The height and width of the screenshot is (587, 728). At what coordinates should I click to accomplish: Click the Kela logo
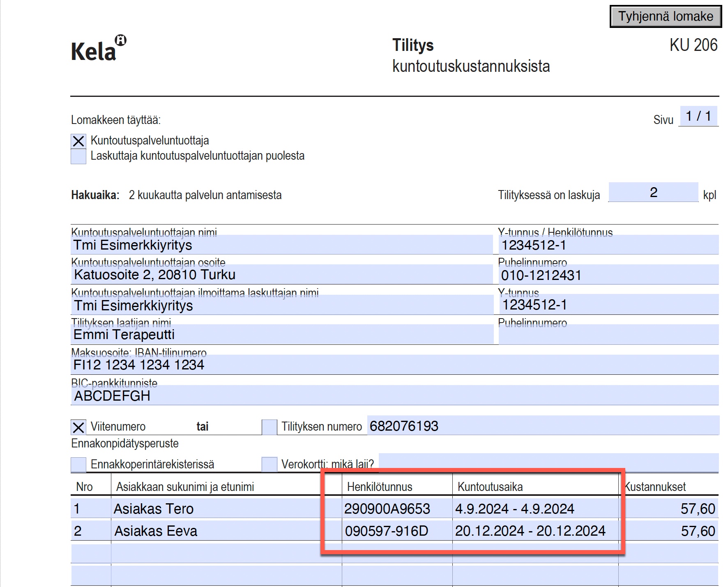[98, 49]
